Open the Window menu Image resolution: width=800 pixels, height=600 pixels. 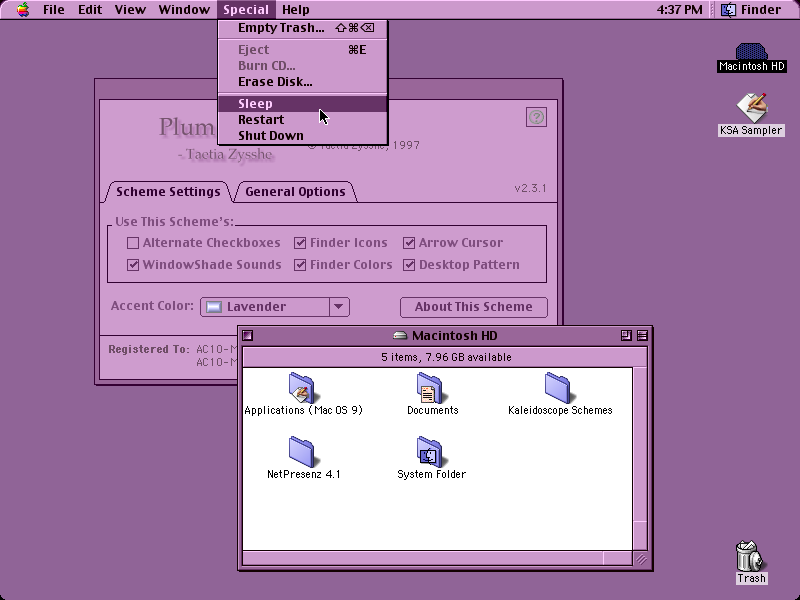click(x=184, y=10)
